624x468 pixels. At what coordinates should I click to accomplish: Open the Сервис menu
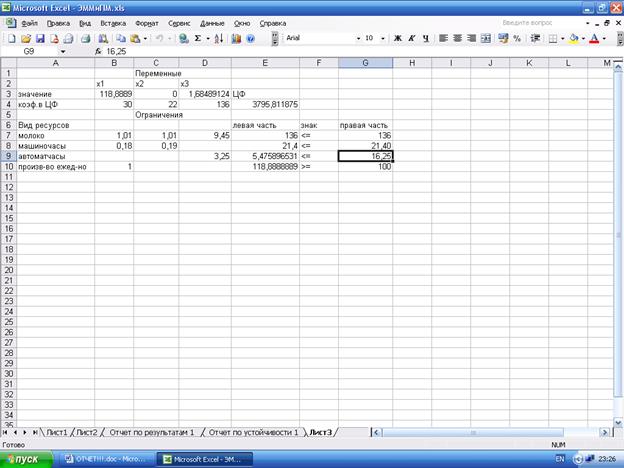(x=179, y=21)
